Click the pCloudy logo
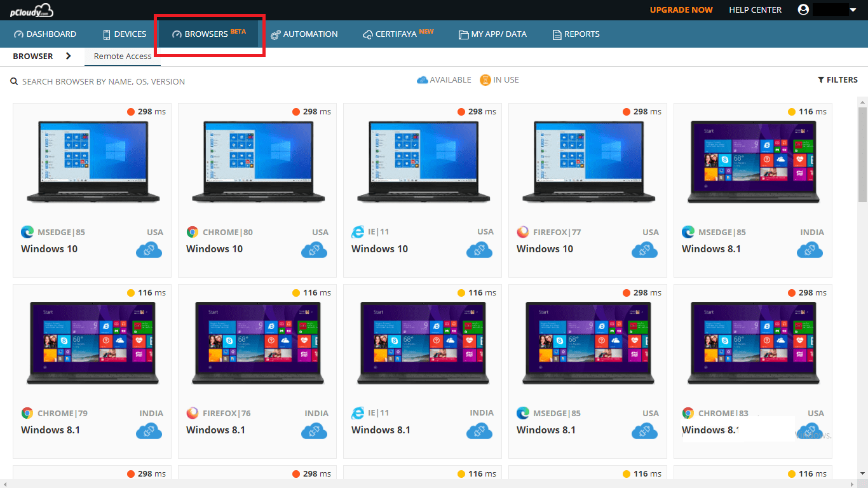 (x=31, y=10)
